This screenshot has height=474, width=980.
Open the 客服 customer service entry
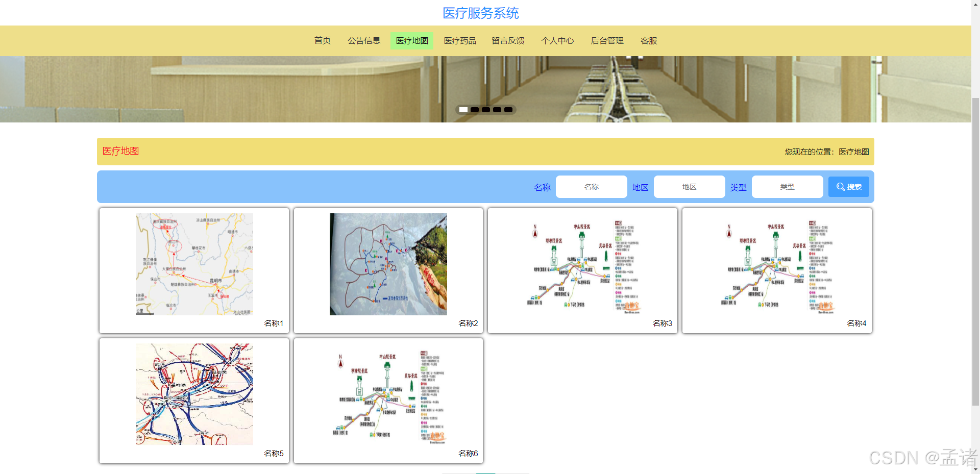tap(649, 41)
